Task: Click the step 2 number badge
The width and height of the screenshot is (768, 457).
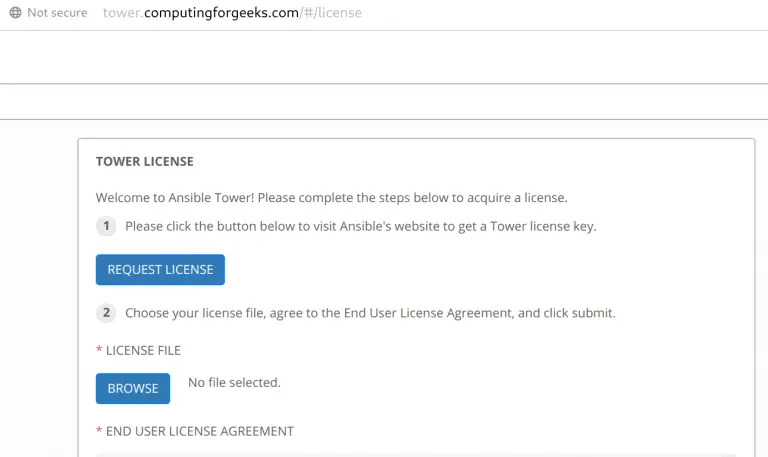Action: click(x=106, y=313)
